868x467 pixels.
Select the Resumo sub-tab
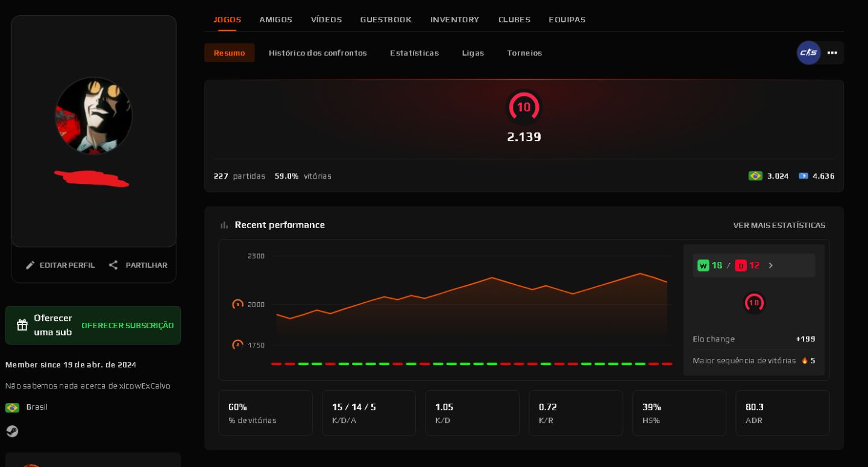click(229, 52)
